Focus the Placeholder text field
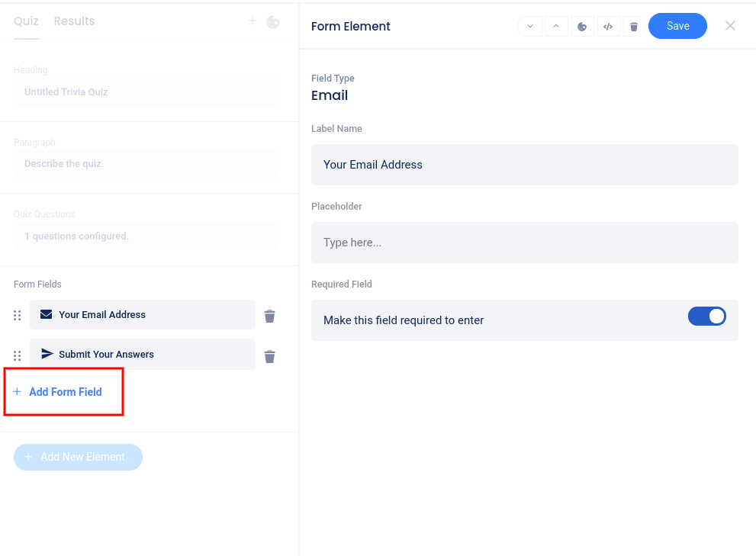 point(524,243)
